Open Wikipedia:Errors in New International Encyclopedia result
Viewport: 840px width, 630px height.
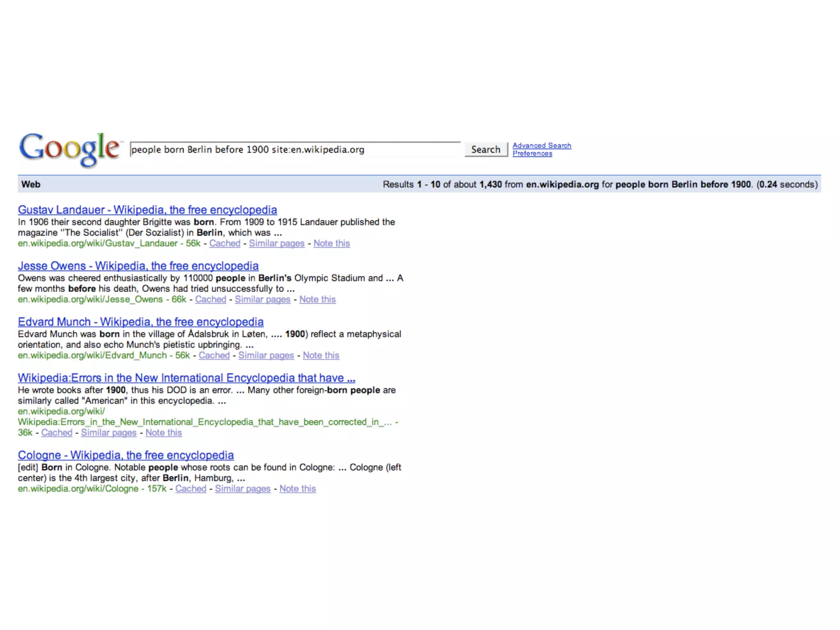[187, 378]
